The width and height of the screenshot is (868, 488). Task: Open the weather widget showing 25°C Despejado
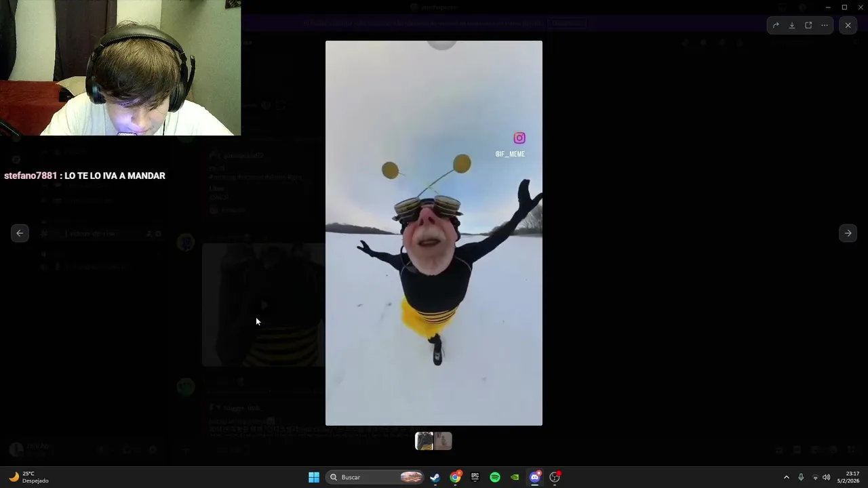coord(28,477)
